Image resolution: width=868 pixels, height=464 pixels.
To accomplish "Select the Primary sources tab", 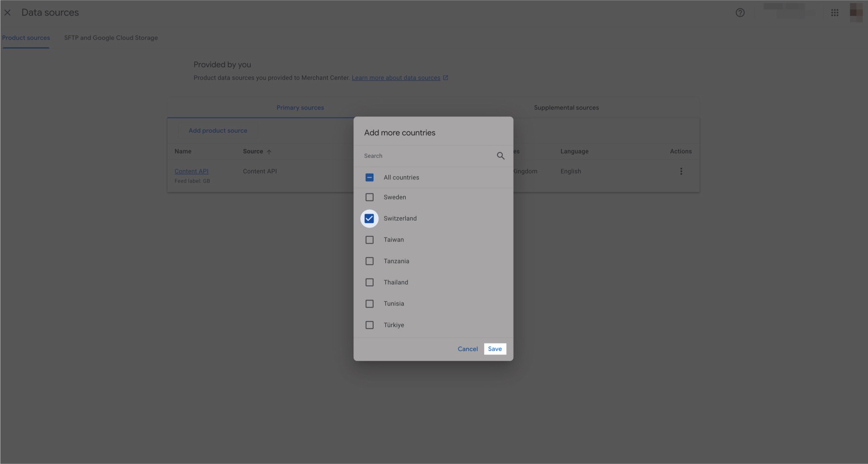I will pos(300,108).
